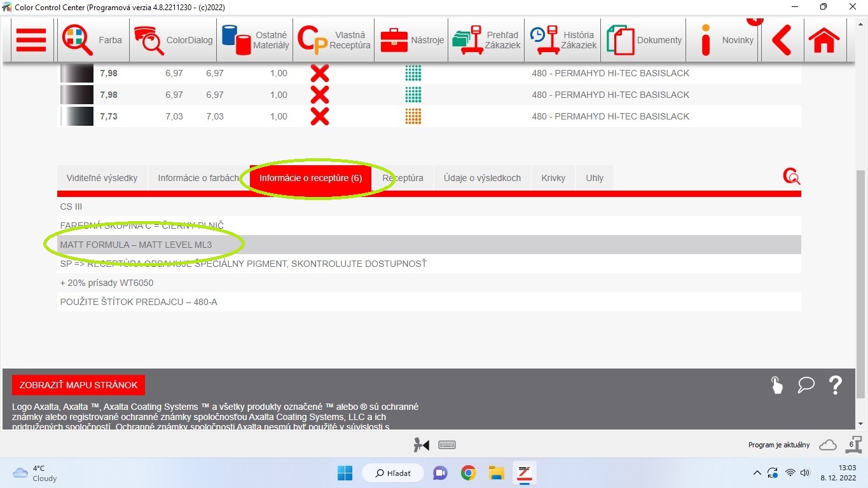Switch to Viditeľné výsledky tab
Screen dimensions: 868x488
[102, 178]
